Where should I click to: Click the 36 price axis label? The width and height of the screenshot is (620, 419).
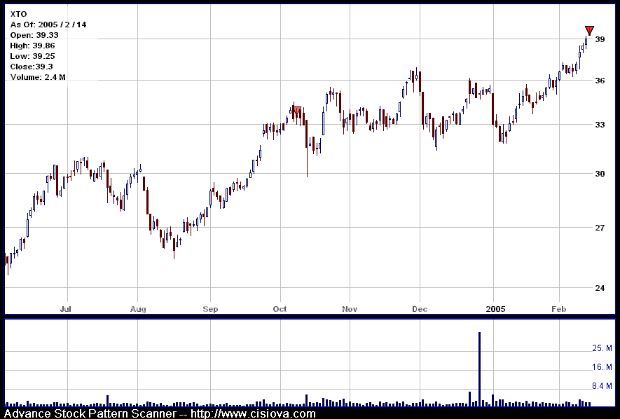click(600, 81)
